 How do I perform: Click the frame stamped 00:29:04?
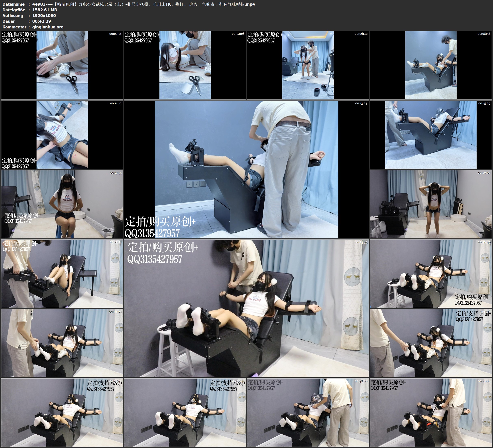pyautogui.click(x=62, y=343)
